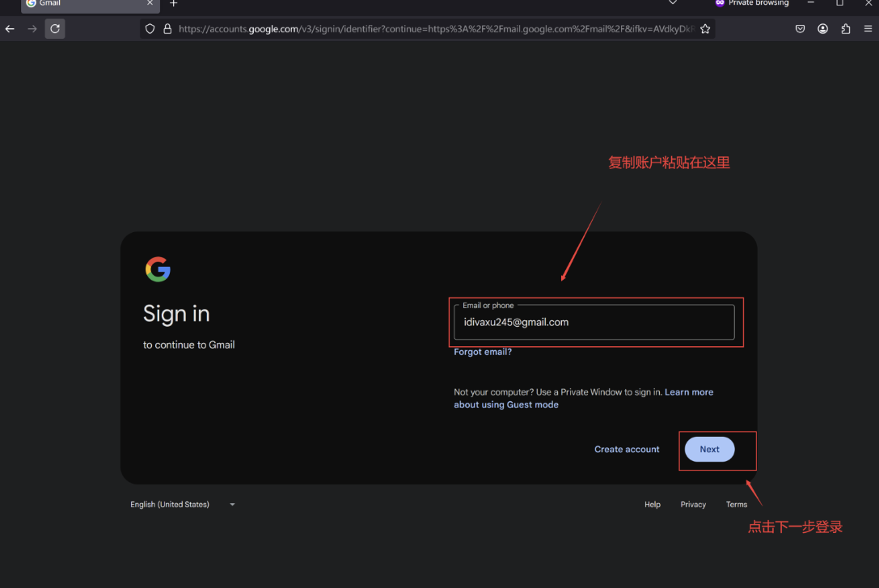Click the Forgot email? link
The height and width of the screenshot is (588, 879).
pos(483,353)
